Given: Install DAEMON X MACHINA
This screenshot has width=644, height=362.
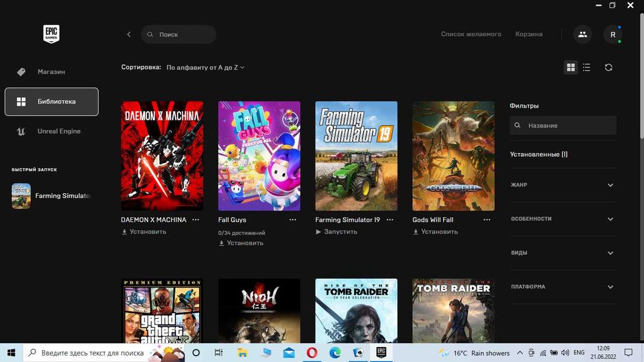Looking at the screenshot, I should click(144, 232).
